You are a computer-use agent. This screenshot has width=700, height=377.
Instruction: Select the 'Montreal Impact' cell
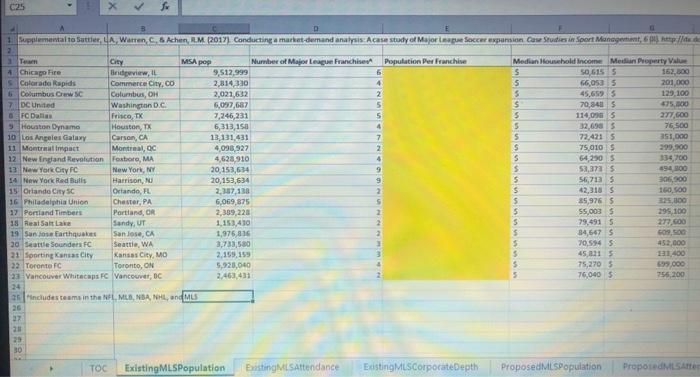66,148
